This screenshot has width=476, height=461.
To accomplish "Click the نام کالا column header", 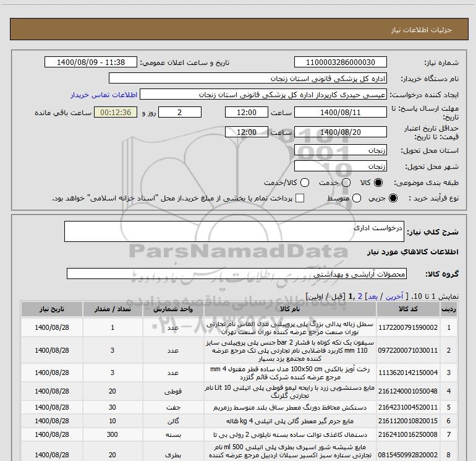I will (x=290, y=309).
